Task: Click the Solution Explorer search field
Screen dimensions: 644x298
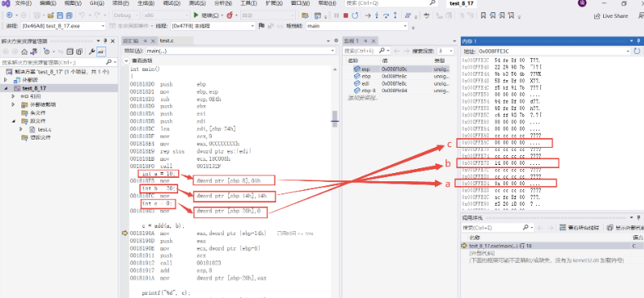Action: point(59,62)
